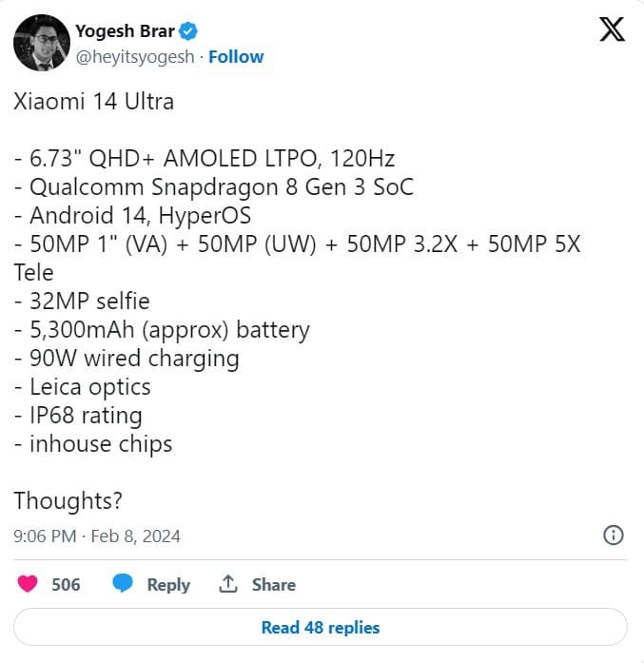Click the share upload arrow icon
644x663 pixels.
click(228, 584)
